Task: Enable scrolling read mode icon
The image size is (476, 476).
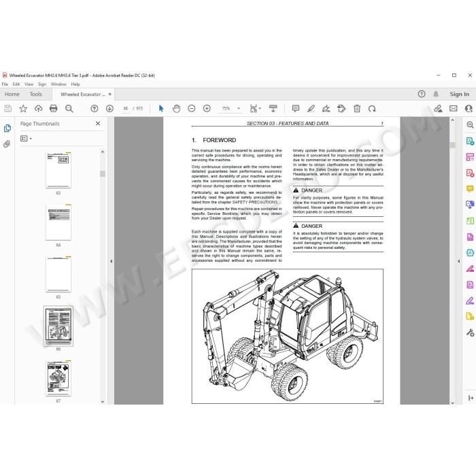Action: pos(273,108)
